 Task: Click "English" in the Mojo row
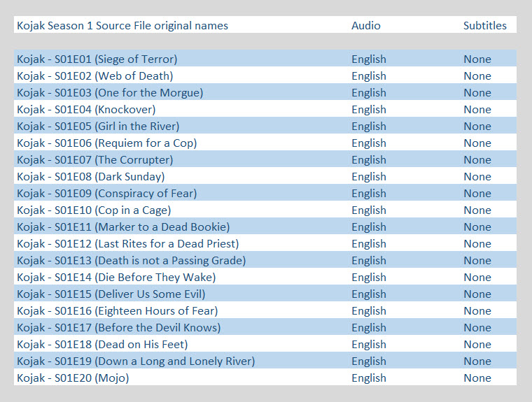369,378
